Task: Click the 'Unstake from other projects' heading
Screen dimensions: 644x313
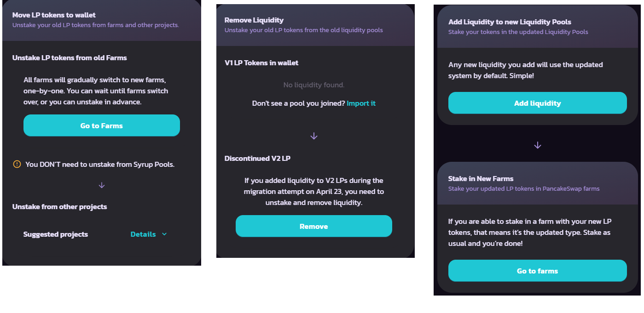Action: (x=59, y=207)
